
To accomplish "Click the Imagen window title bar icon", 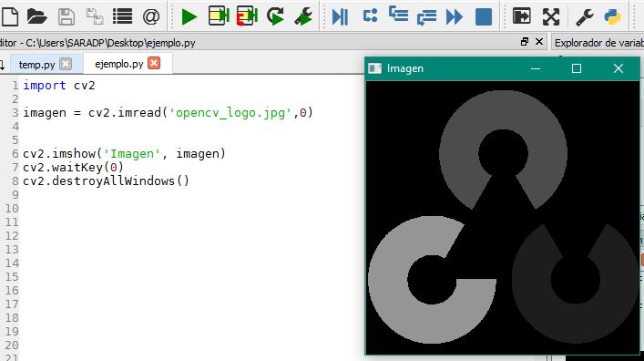I will coord(374,68).
